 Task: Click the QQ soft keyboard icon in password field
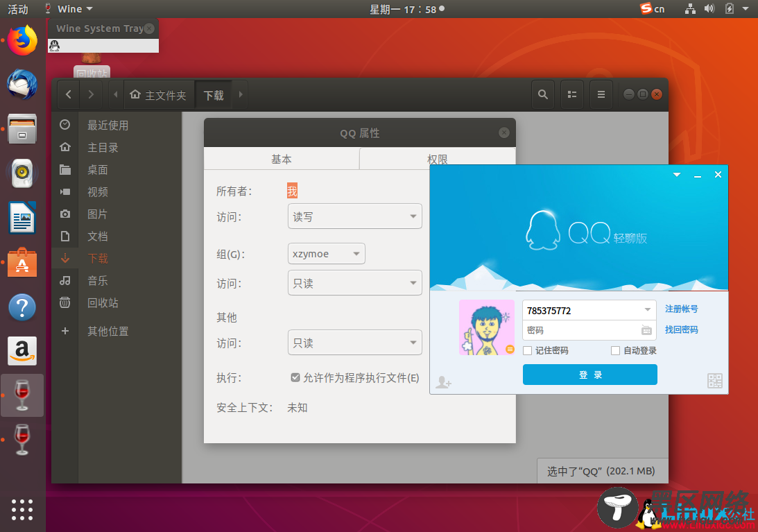coord(646,330)
